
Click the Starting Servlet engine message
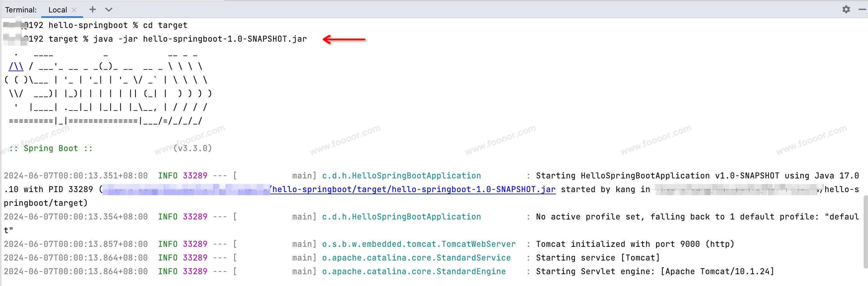pos(655,271)
